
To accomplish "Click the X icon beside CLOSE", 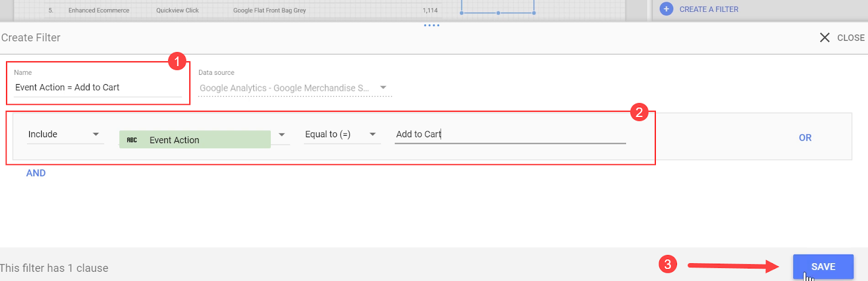I will [x=825, y=37].
